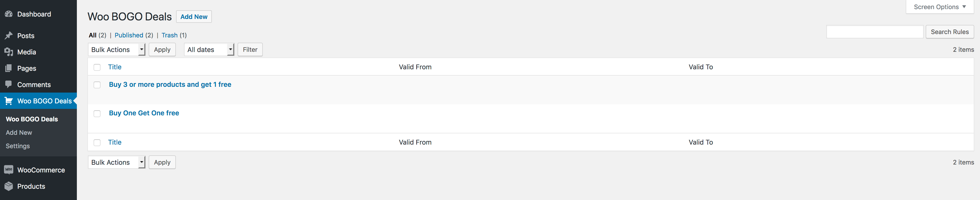The width and height of the screenshot is (980, 200).
Task: Open the top Bulk Actions dropdown
Action: pyautogui.click(x=116, y=50)
